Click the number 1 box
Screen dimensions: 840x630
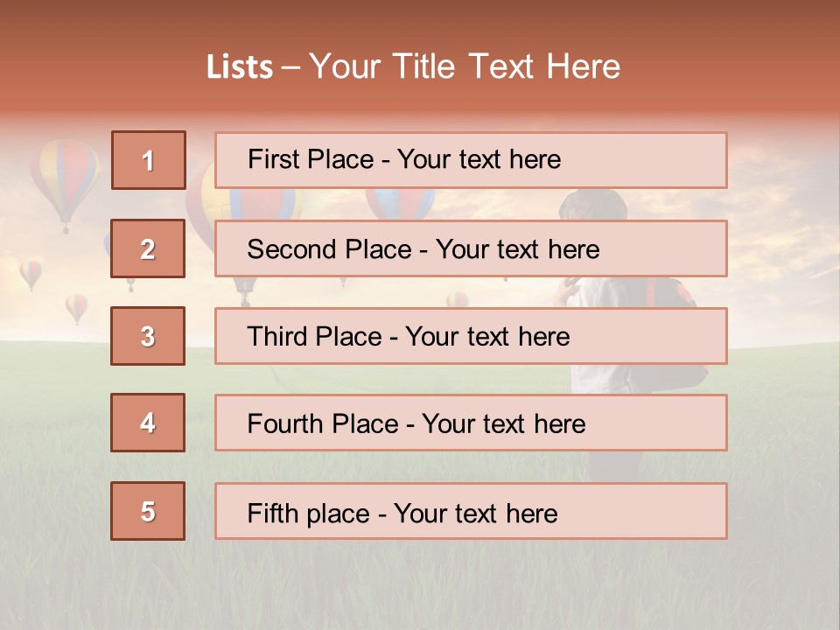(149, 160)
